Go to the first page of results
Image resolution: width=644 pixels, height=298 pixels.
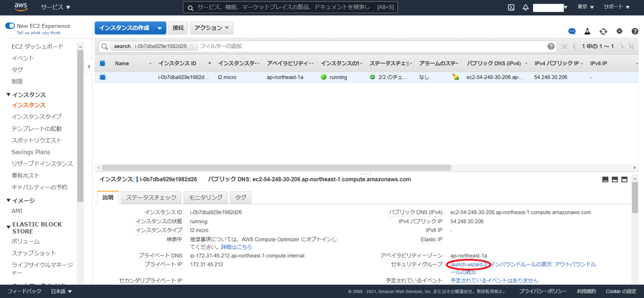pos(565,47)
